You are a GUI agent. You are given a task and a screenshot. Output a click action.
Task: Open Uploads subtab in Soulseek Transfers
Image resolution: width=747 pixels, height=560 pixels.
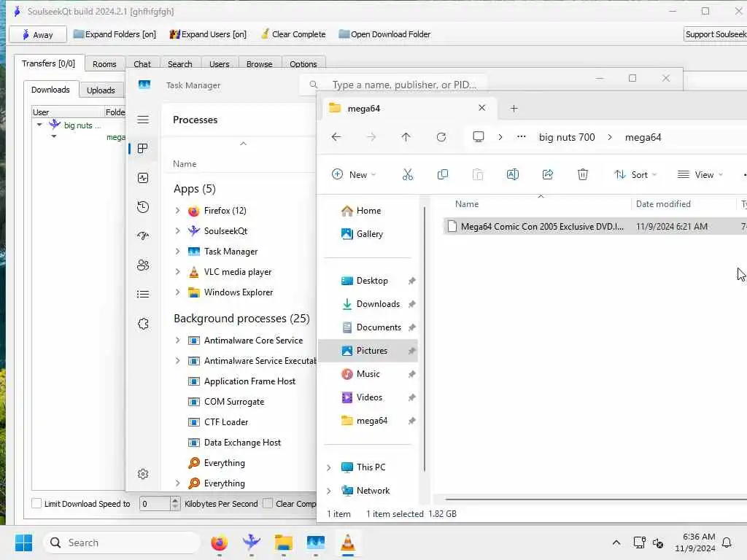(x=101, y=90)
